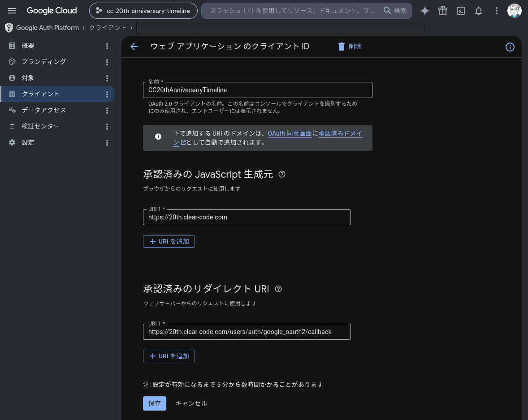Open the データアクセス sidebar item
Image resolution: width=528 pixels, height=420 pixels.
57,110
